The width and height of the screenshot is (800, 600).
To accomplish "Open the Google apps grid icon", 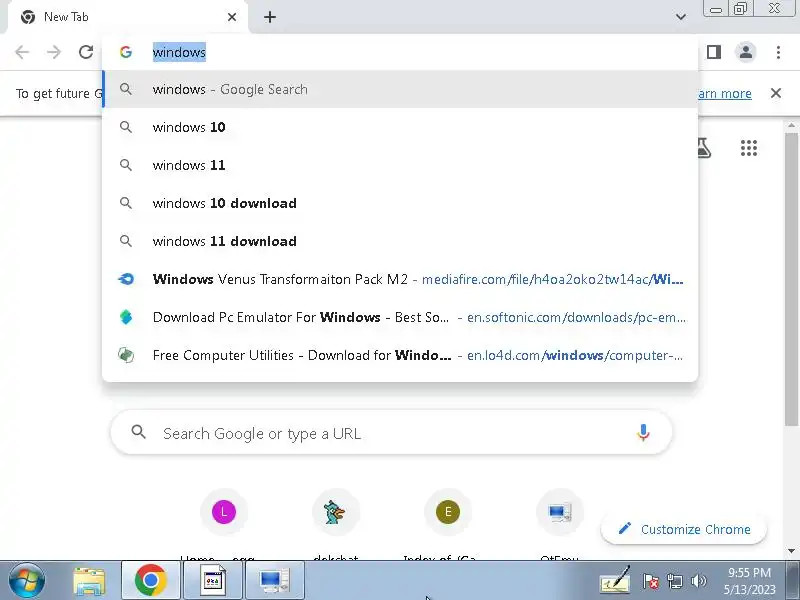I will tap(748, 148).
